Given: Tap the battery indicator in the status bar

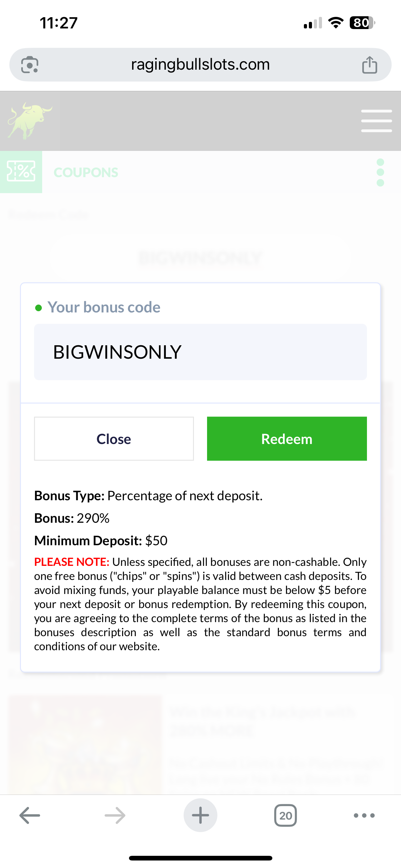Looking at the screenshot, I should click(362, 23).
